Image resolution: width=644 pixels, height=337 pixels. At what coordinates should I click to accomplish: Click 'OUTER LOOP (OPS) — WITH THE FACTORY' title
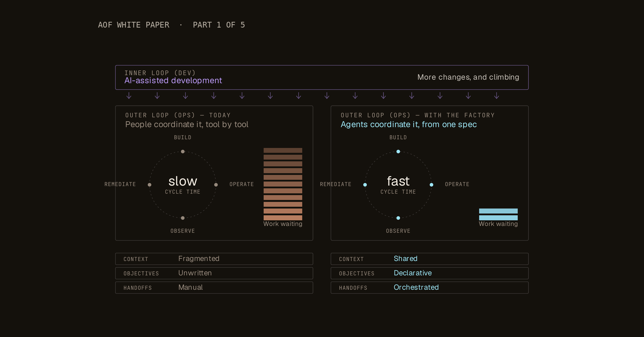click(418, 115)
